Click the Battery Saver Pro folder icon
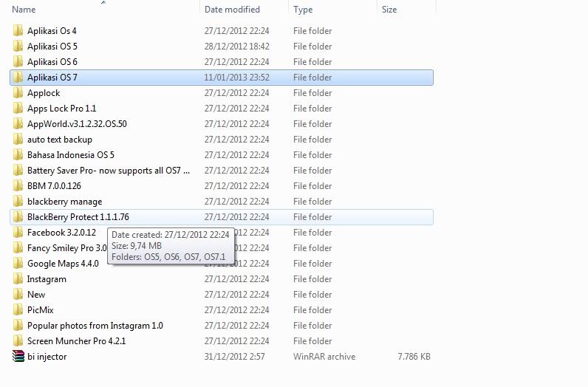This screenshot has width=588, height=387. (x=18, y=171)
